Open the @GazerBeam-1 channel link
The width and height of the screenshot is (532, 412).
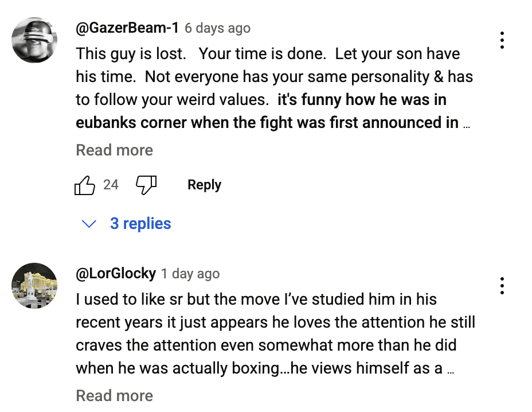click(127, 28)
